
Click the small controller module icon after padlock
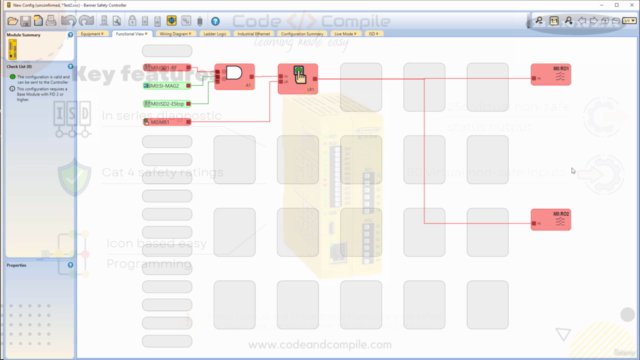pos(145,21)
